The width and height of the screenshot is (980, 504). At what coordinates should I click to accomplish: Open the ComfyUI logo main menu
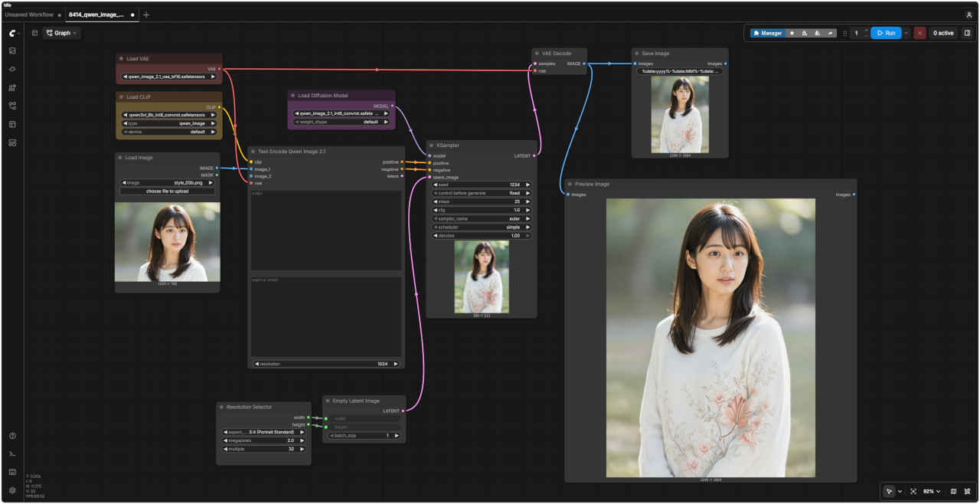[12, 33]
